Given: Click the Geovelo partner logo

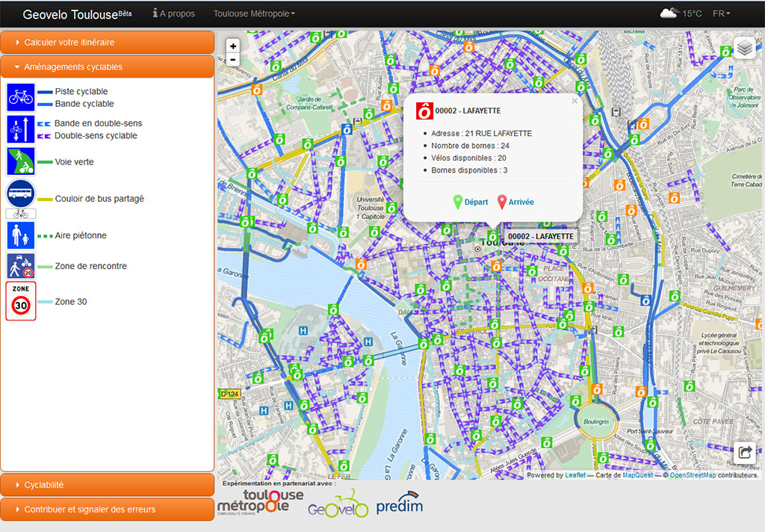Looking at the screenshot, I should coord(338,504).
